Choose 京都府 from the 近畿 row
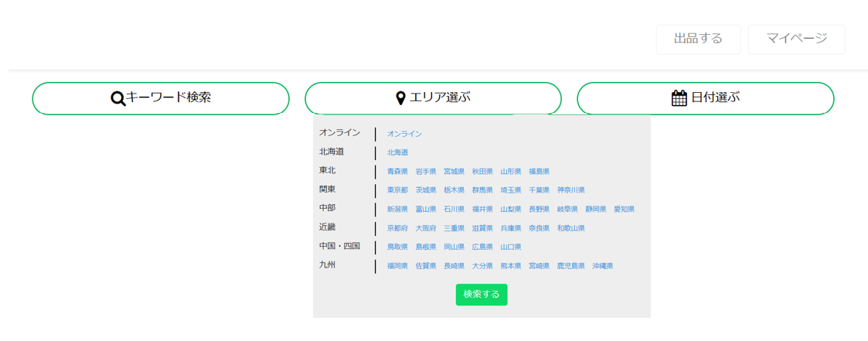868x341 pixels. [x=397, y=228]
